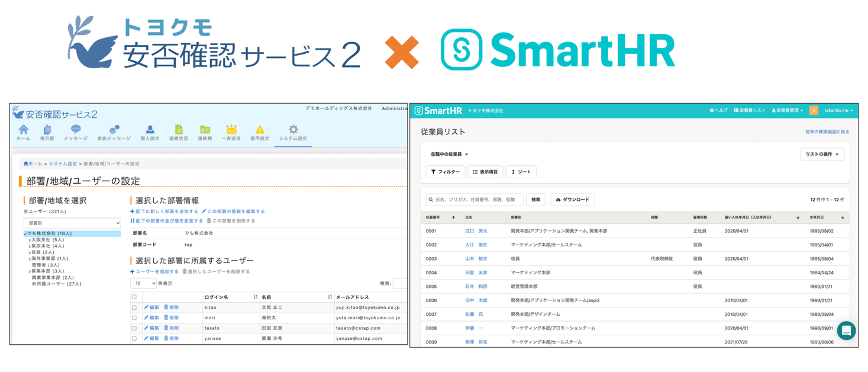Click システム設定 breadcrumb link

click(63, 163)
